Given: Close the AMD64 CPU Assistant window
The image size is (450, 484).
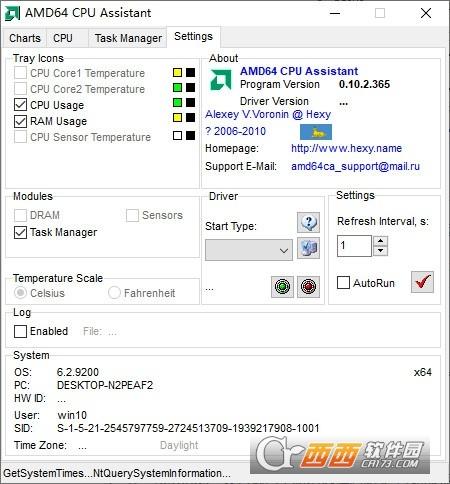Looking at the screenshot, I should pyautogui.click(x=426, y=13).
